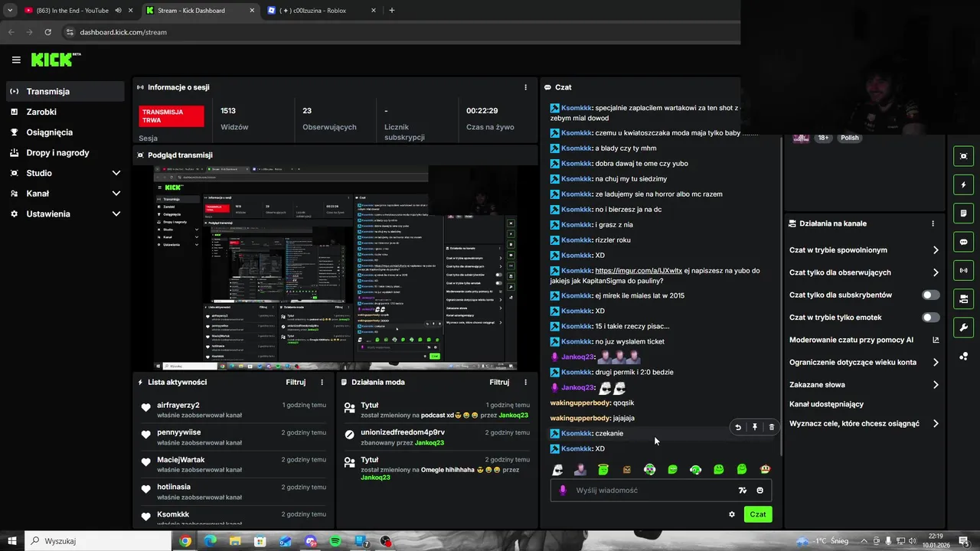Open the Kick logo home link
The width and height of the screenshot is (980, 551).
56,59
